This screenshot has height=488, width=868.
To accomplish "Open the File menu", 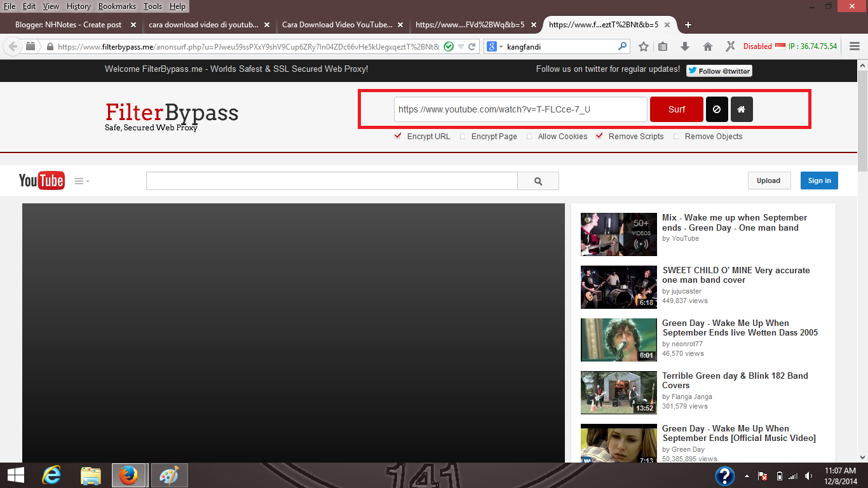I will click(10, 6).
